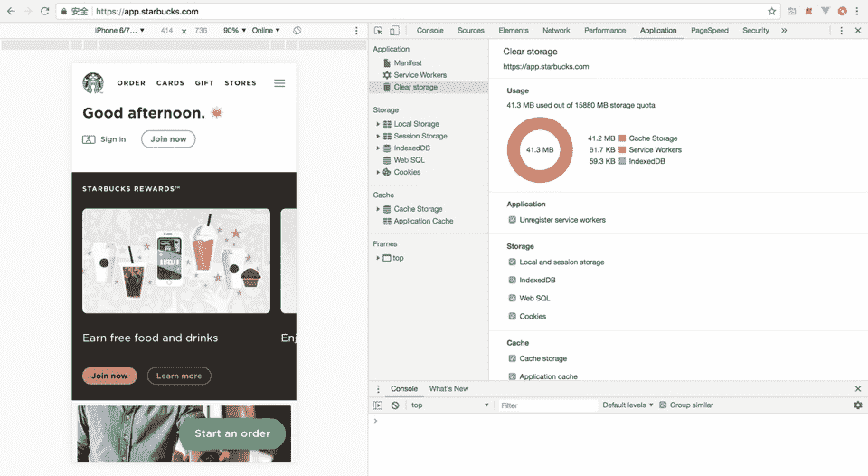868x476 pixels.
Task: Open the console context top dropdown
Action: coord(449,405)
